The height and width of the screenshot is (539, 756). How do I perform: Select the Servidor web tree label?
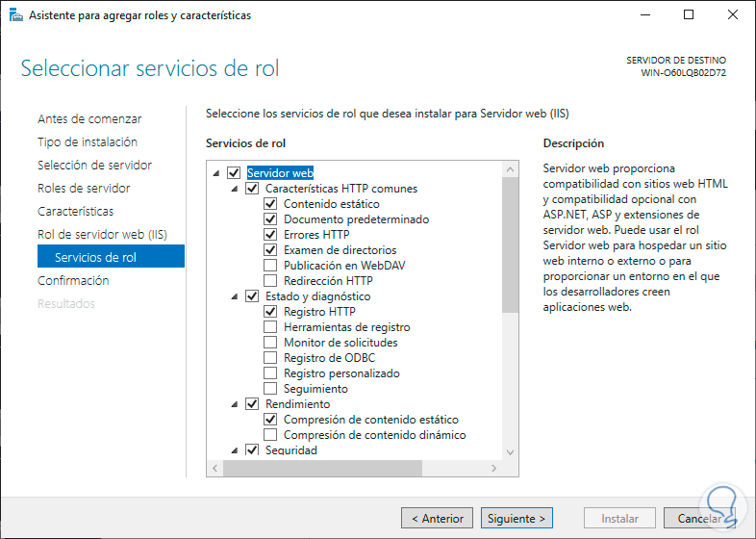tap(280, 172)
